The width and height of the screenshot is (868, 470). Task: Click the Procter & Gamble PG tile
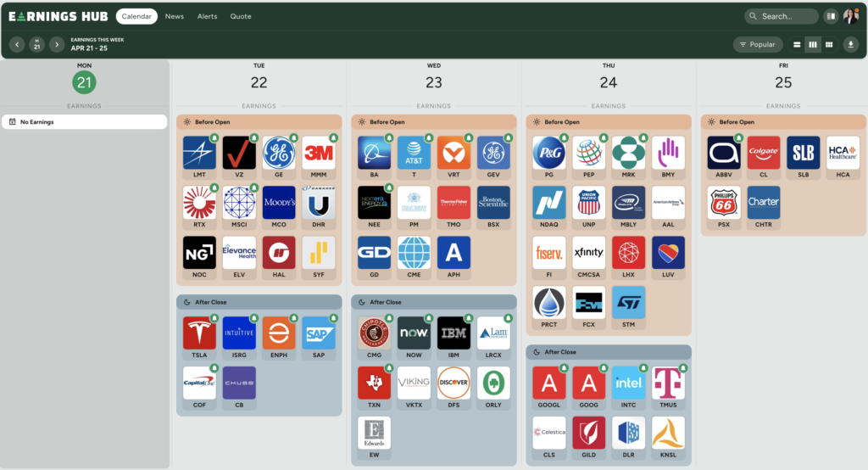coord(549,158)
